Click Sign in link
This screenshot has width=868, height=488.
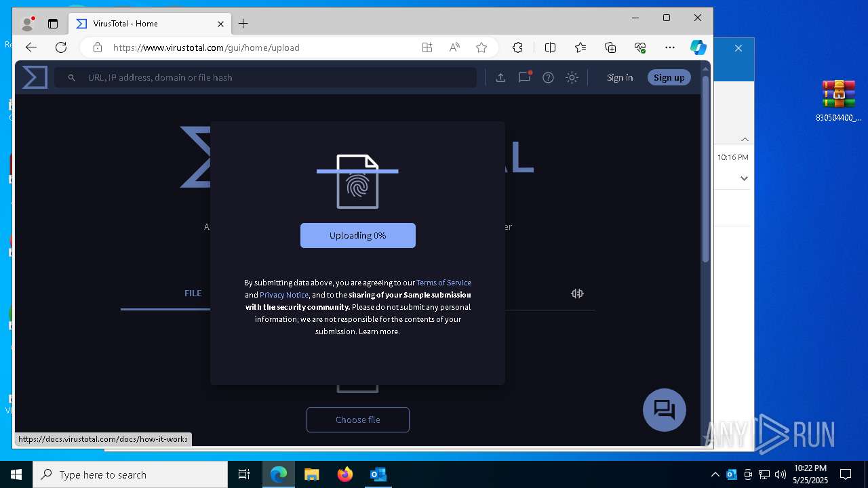pos(620,77)
